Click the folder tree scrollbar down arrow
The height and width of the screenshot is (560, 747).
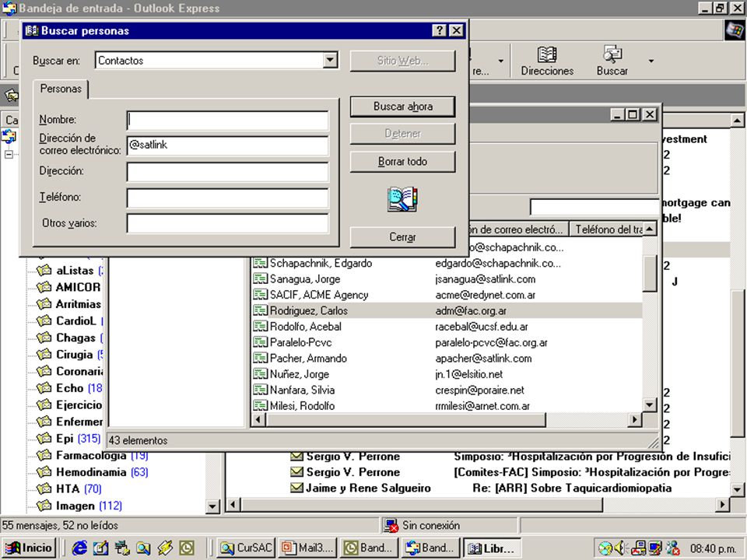click(x=213, y=506)
